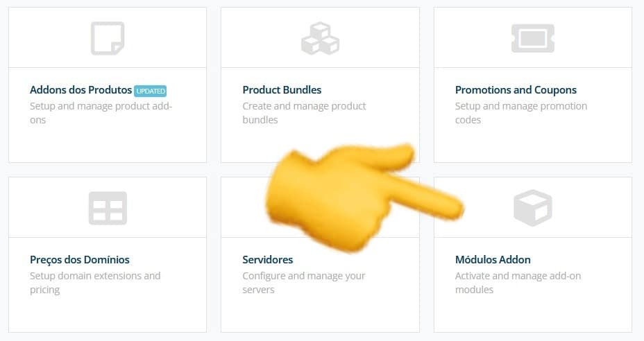The image size is (644, 341).
Task: Click "Setup domain extensions and pricing" description
Action: tap(95, 283)
